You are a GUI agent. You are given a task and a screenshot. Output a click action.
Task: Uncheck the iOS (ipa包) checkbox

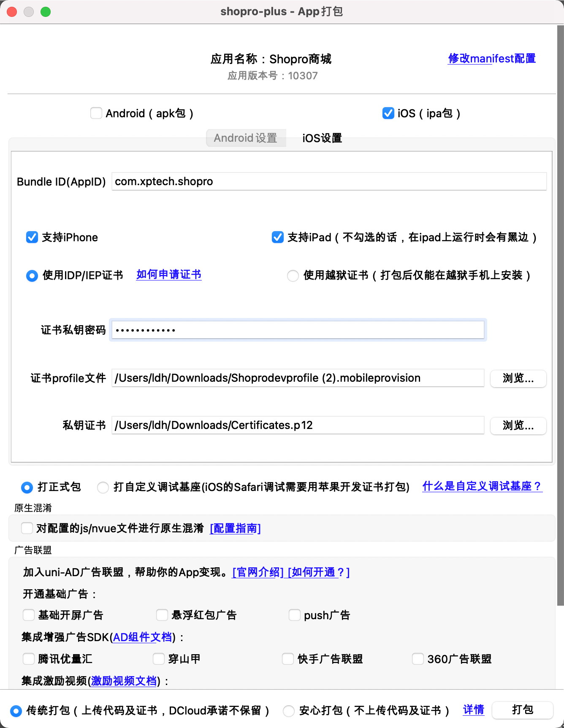pos(388,113)
